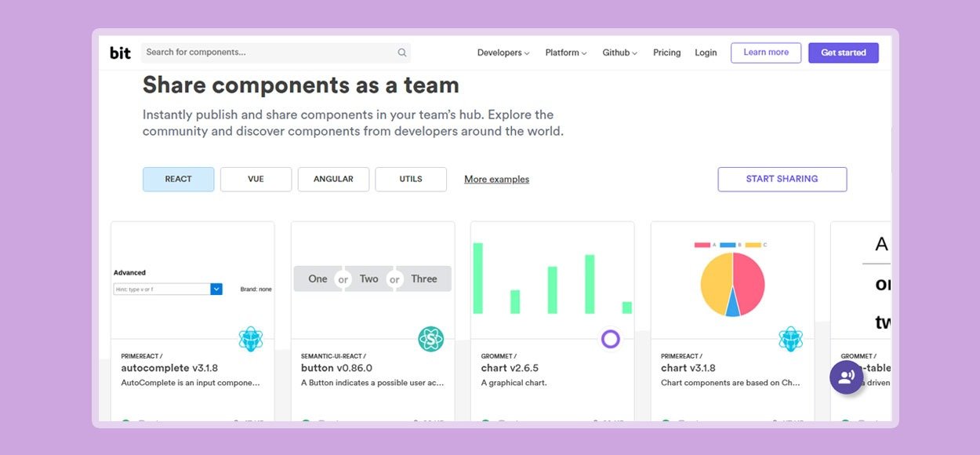Image resolution: width=980 pixels, height=455 pixels.
Task: Click the START SHARING button
Action: [782, 179]
